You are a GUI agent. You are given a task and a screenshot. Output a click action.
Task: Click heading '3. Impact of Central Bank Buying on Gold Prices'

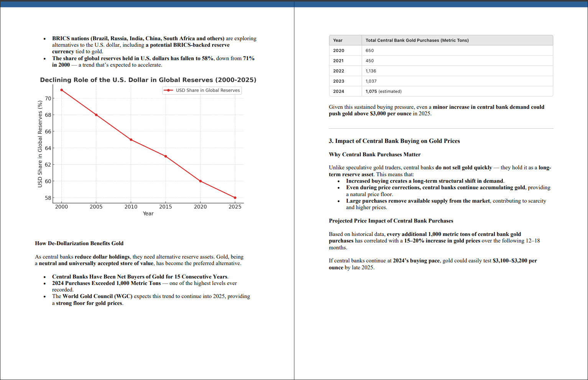[394, 141]
